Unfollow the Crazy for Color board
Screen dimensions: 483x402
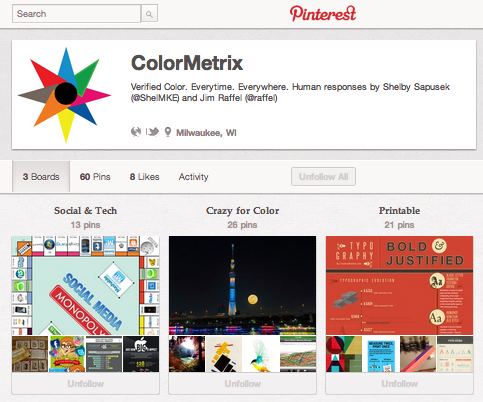242,384
